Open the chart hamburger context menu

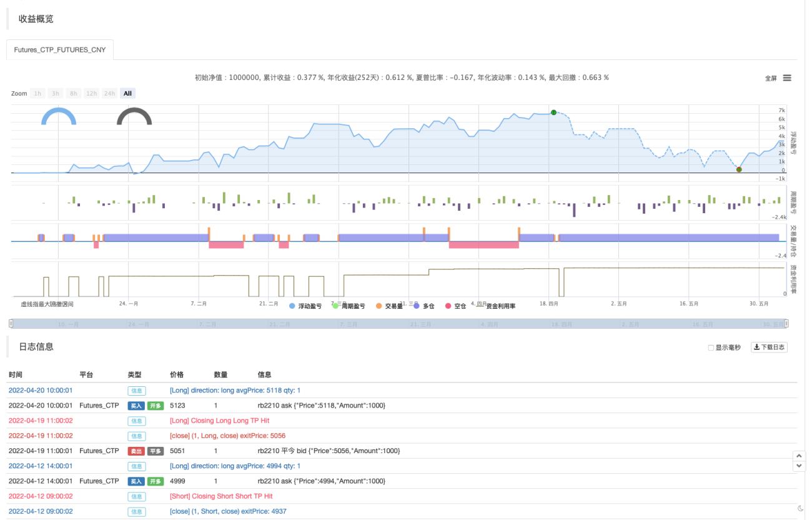pos(787,78)
